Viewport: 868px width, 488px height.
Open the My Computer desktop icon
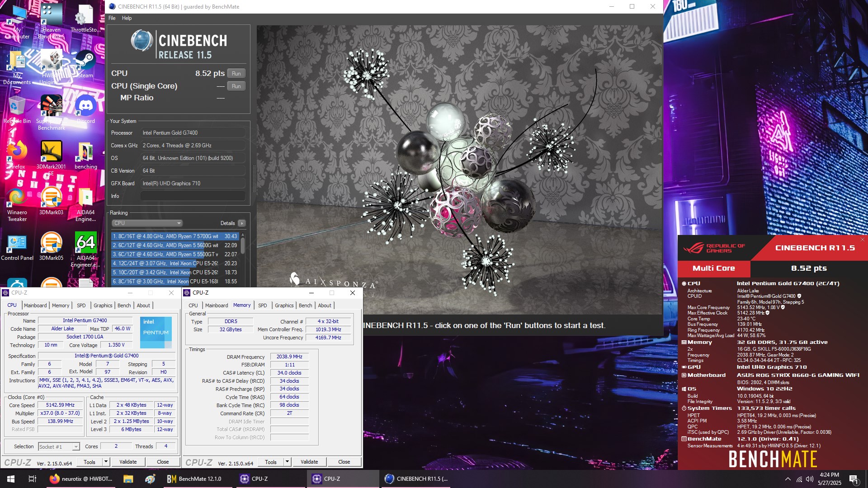point(17,22)
